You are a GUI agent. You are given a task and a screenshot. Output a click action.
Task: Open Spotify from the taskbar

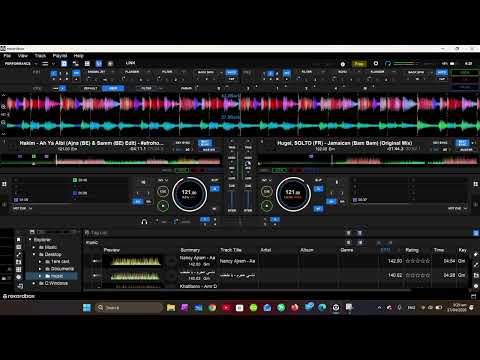[x=253, y=307]
